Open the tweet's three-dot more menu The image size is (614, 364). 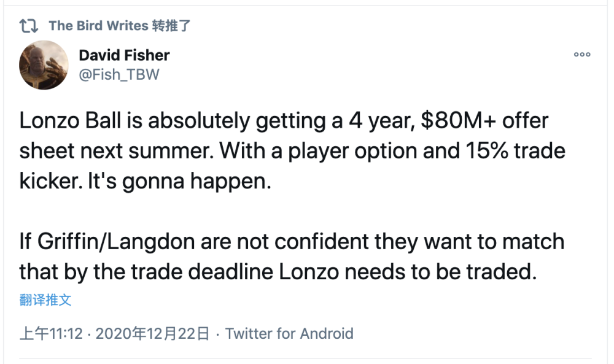(582, 55)
